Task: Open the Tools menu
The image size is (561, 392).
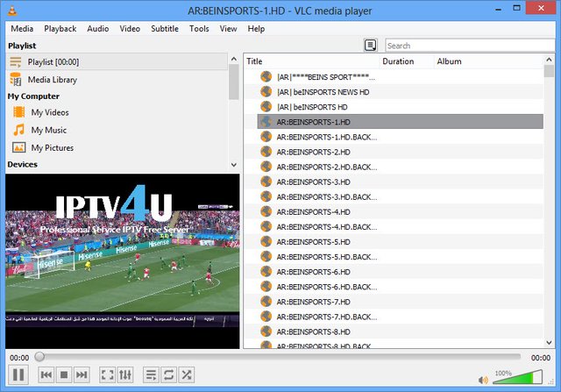Action: (199, 29)
